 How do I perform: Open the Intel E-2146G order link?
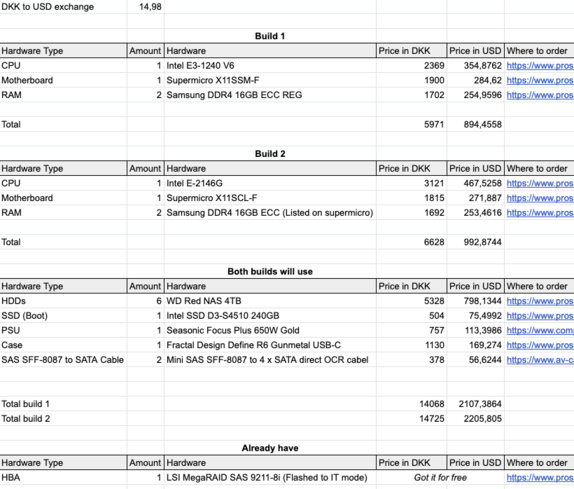coord(540,183)
